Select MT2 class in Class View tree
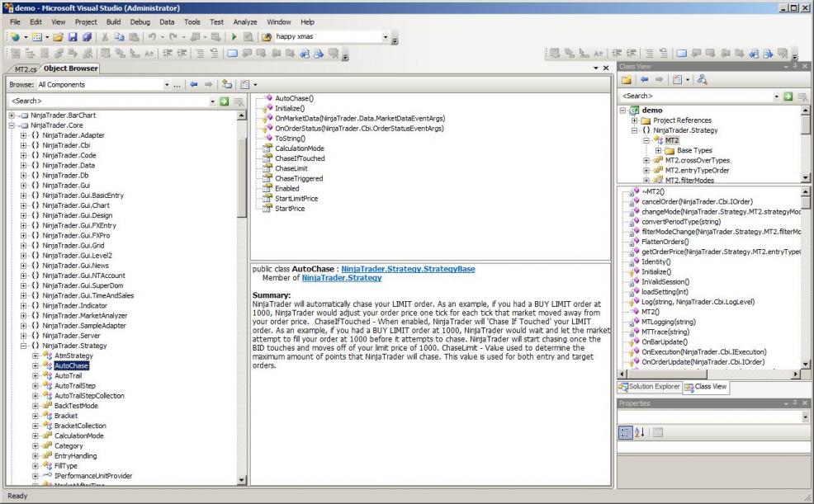Screen dimensions: 814x504 (671, 140)
